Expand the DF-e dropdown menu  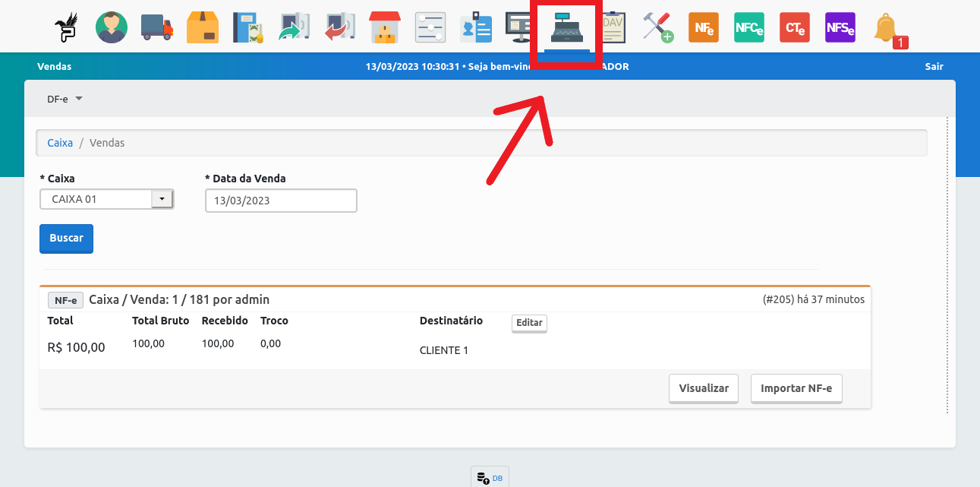pos(65,99)
